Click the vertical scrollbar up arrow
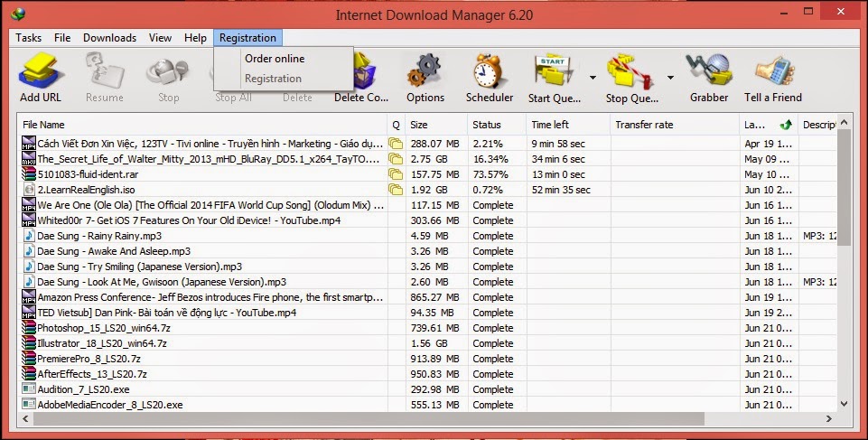 845,122
